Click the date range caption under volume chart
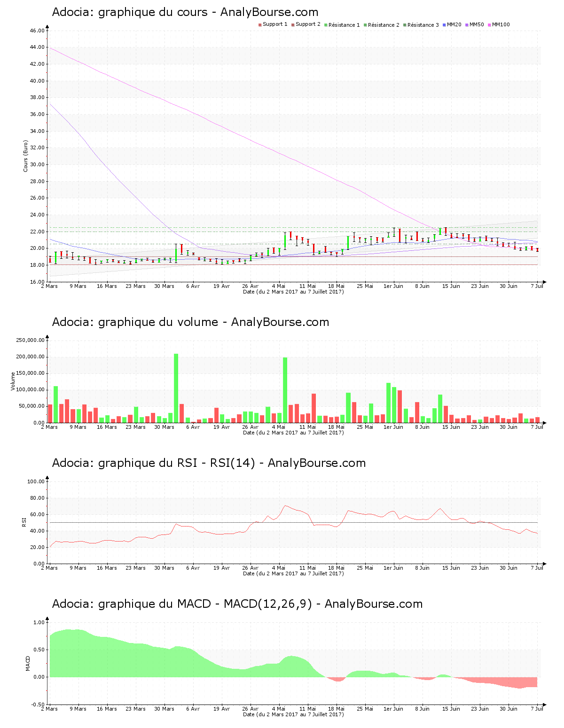Image resolution: width=564 pixels, height=728 pixels. (x=293, y=433)
